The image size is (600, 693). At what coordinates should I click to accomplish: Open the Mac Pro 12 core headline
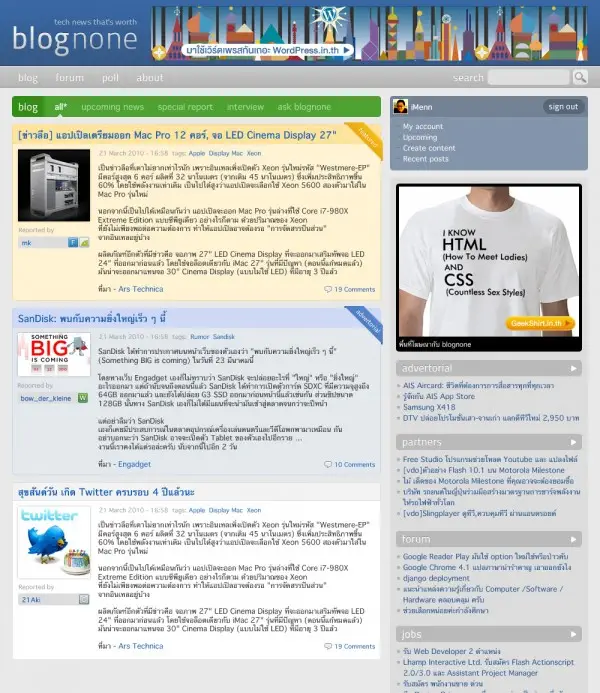click(177, 135)
